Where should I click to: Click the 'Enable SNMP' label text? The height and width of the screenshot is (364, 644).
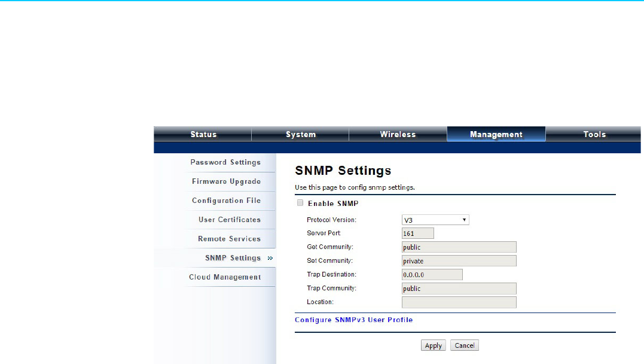333,203
